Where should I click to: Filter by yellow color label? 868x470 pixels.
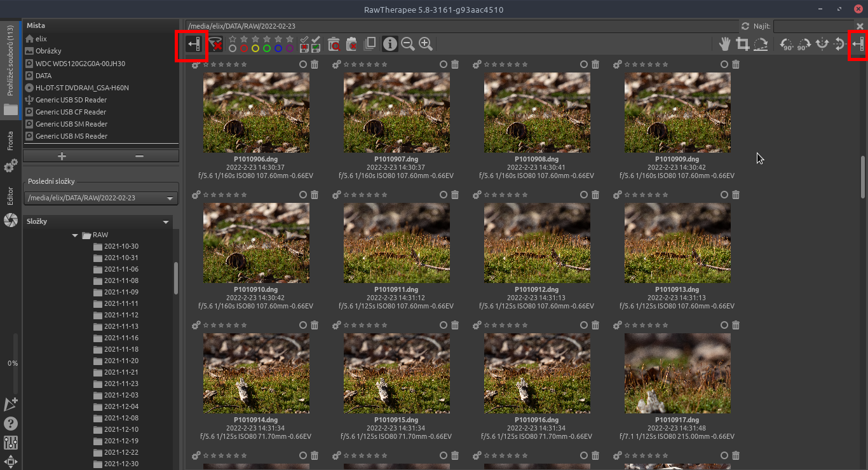point(255,48)
